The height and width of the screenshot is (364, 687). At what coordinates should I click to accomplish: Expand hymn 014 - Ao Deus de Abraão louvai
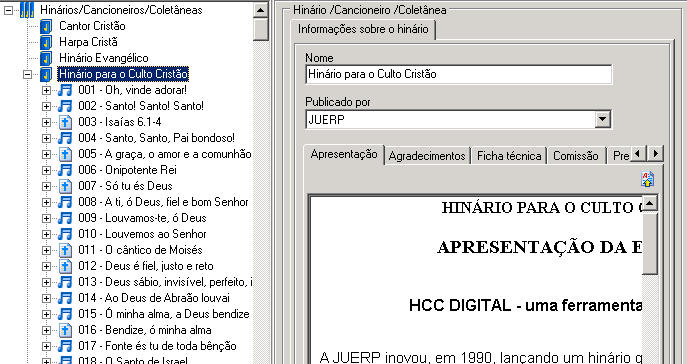pyautogui.click(x=46, y=299)
